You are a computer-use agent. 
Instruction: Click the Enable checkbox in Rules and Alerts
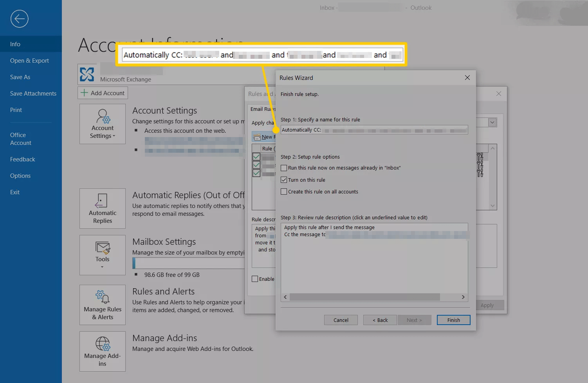[255, 279]
